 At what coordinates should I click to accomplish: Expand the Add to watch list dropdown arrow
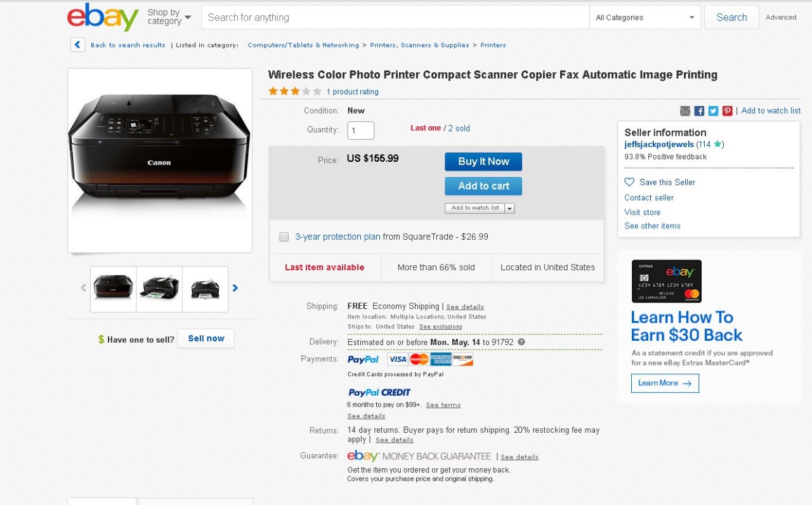tap(509, 208)
